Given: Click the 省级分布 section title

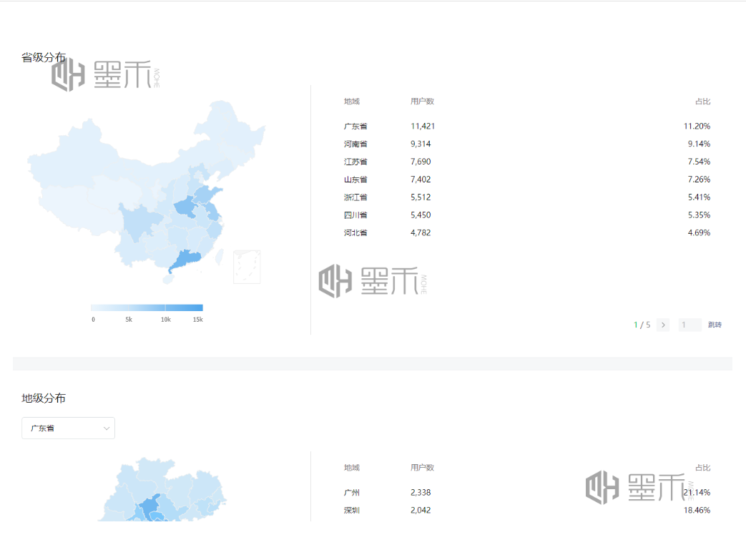Looking at the screenshot, I should tap(44, 57).
